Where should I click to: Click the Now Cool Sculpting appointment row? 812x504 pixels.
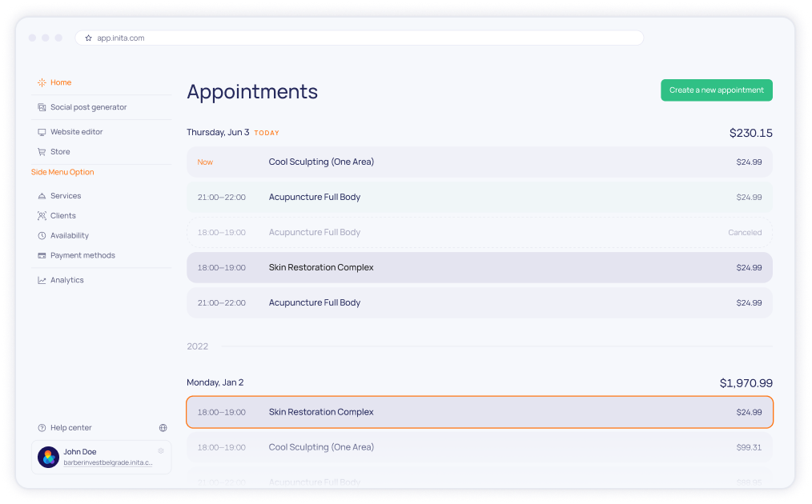click(x=479, y=162)
